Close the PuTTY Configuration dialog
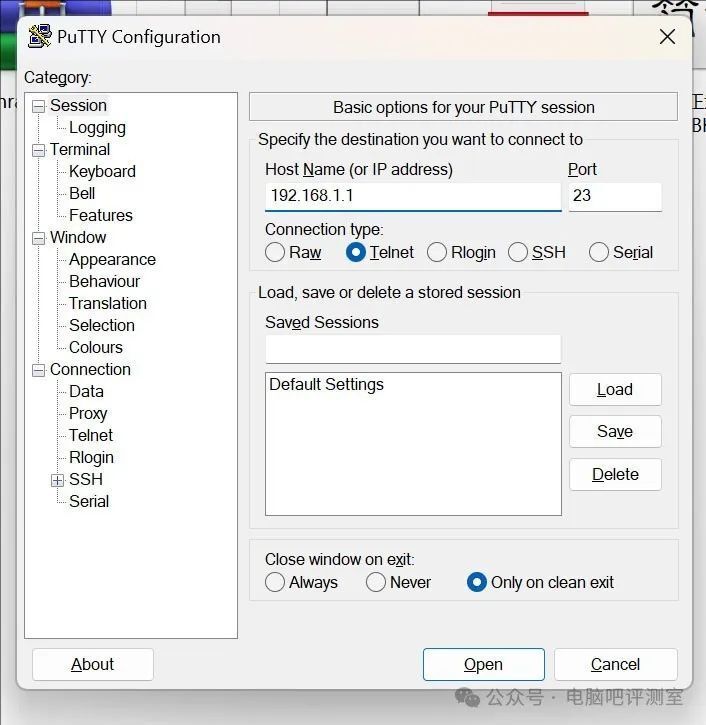 coord(667,37)
